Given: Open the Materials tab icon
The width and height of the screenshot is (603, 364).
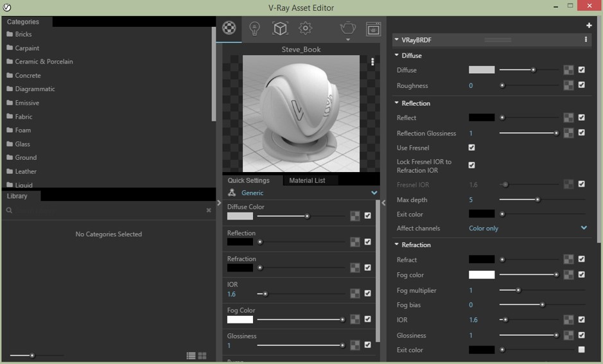Looking at the screenshot, I should pyautogui.click(x=229, y=28).
